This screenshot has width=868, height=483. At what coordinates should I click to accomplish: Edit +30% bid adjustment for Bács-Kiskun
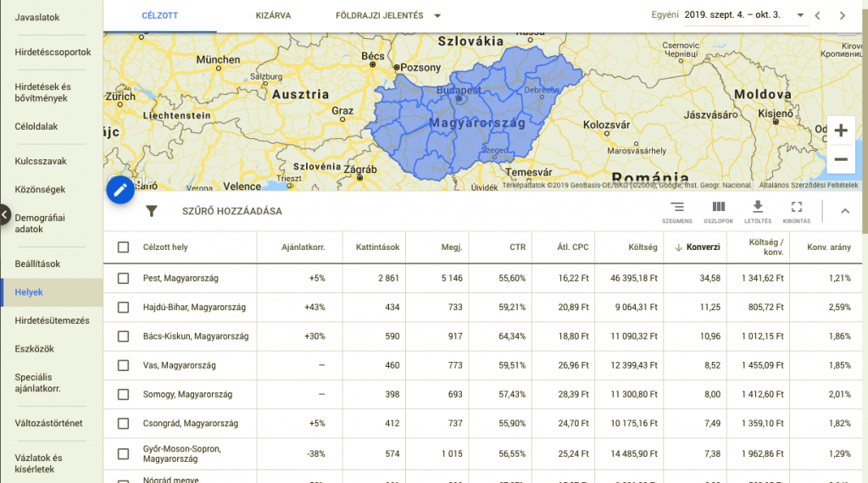[x=314, y=336]
